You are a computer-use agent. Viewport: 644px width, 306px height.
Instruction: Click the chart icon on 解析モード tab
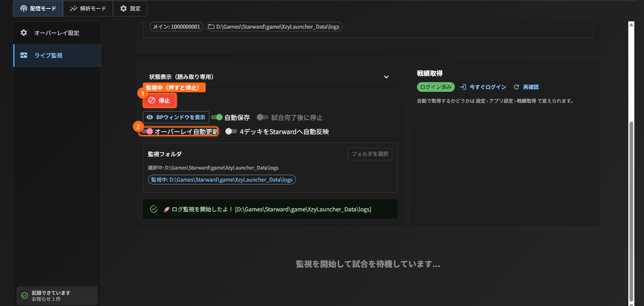(73, 8)
